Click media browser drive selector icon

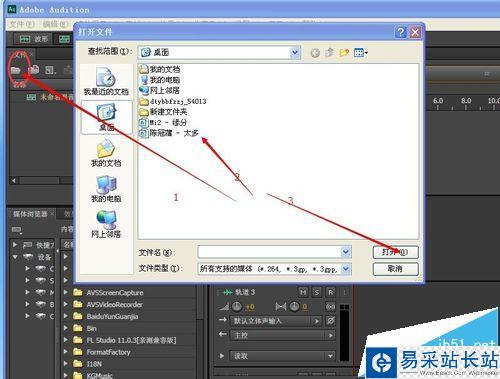tap(17, 229)
